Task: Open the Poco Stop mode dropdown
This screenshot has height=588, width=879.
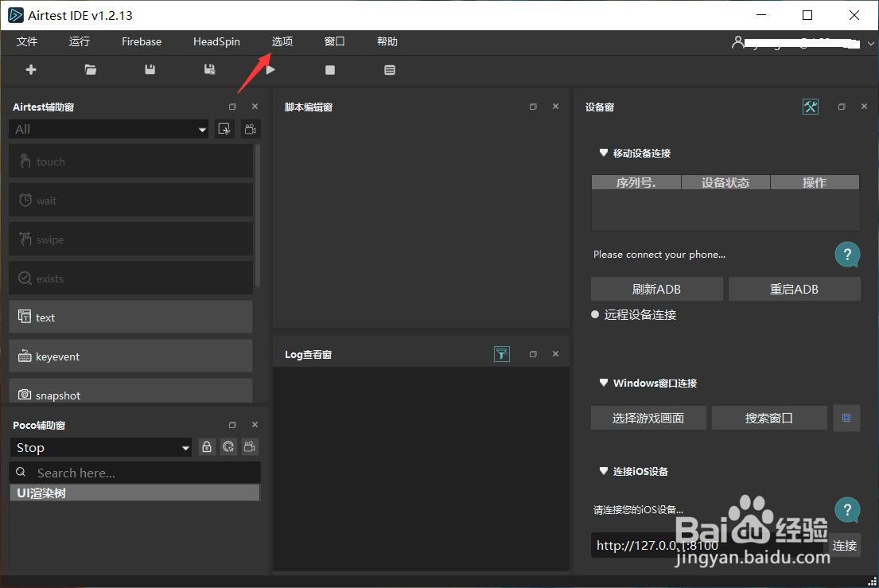Action: [x=101, y=447]
